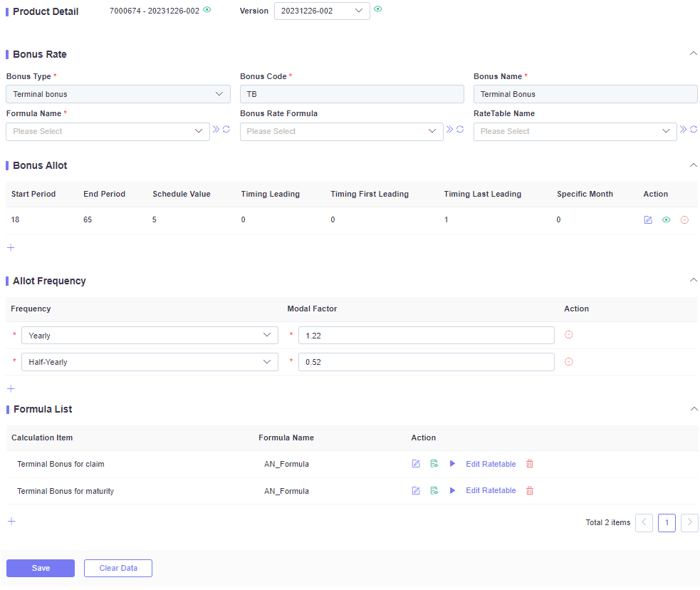
Task: Edit the Bonus Allot row starting at period 18
Action: click(x=648, y=219)
